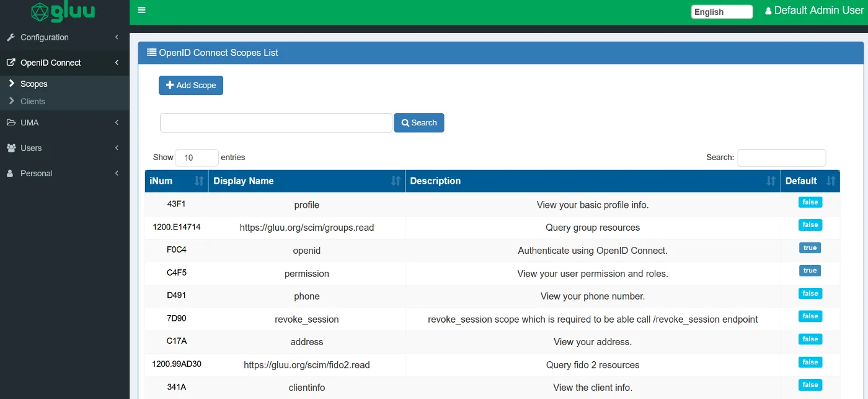
Task: Click the blue Search button
Action: point(419,123)
